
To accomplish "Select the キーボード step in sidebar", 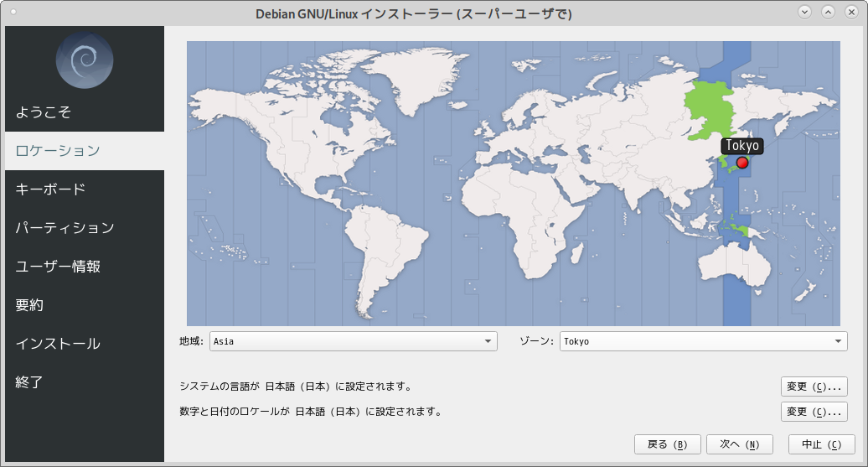I will click(85, 189).
